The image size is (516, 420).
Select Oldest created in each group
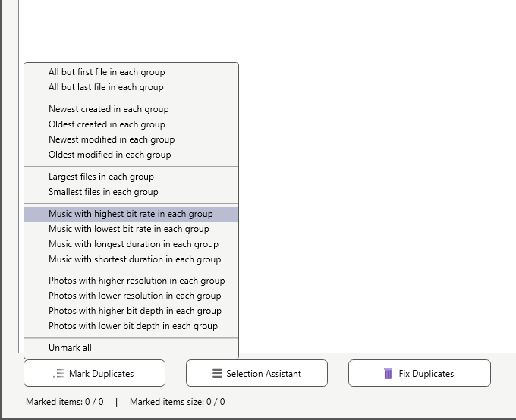(x=131, y=124)
